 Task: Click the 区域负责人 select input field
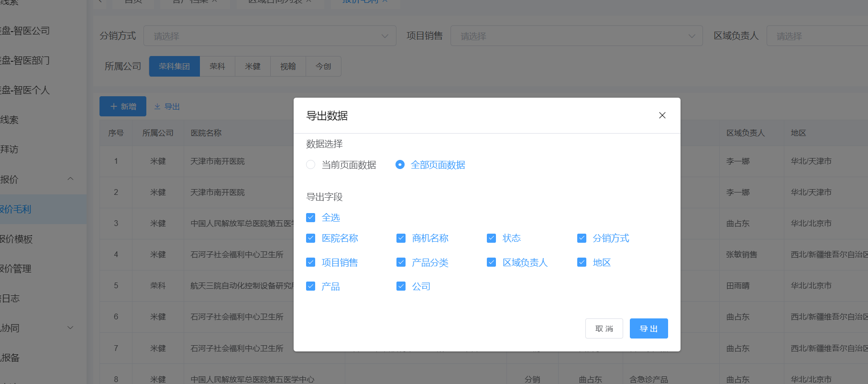817,36
